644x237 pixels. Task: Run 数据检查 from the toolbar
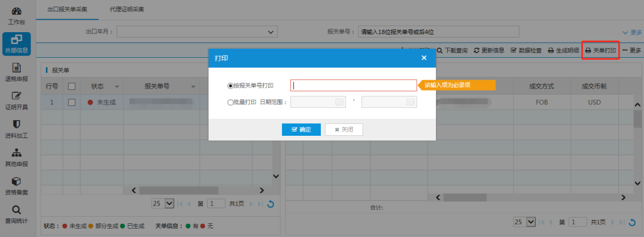point(526,51)
